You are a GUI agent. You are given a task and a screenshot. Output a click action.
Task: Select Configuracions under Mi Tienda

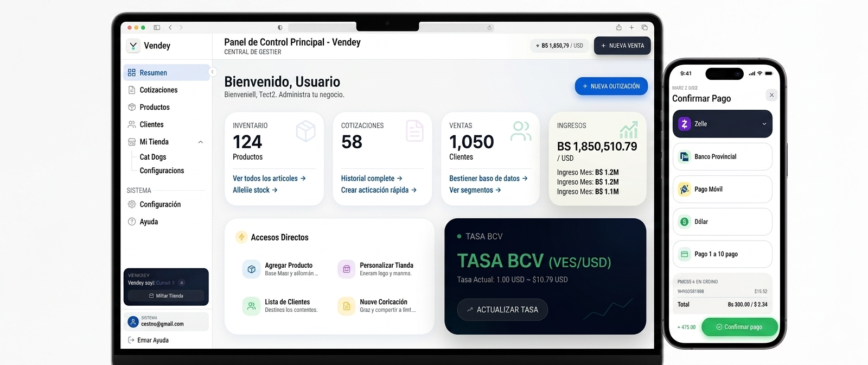(162, 171)
